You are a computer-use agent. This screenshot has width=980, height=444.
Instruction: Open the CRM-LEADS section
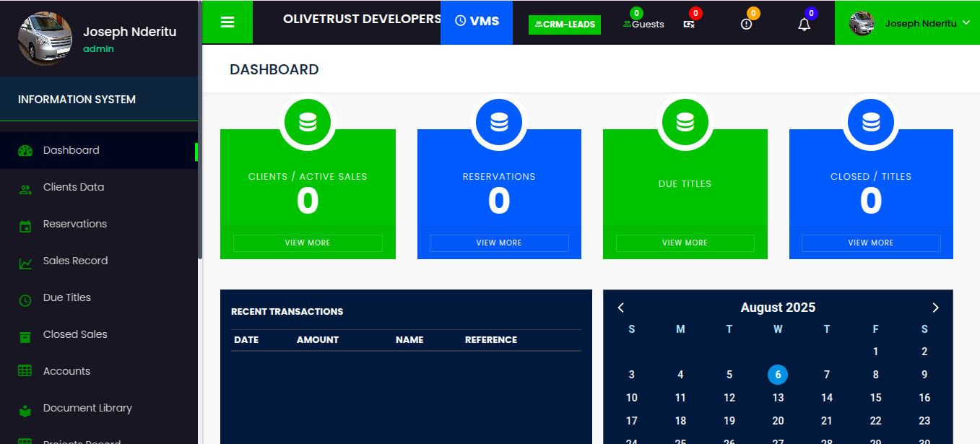click(564, 24)
